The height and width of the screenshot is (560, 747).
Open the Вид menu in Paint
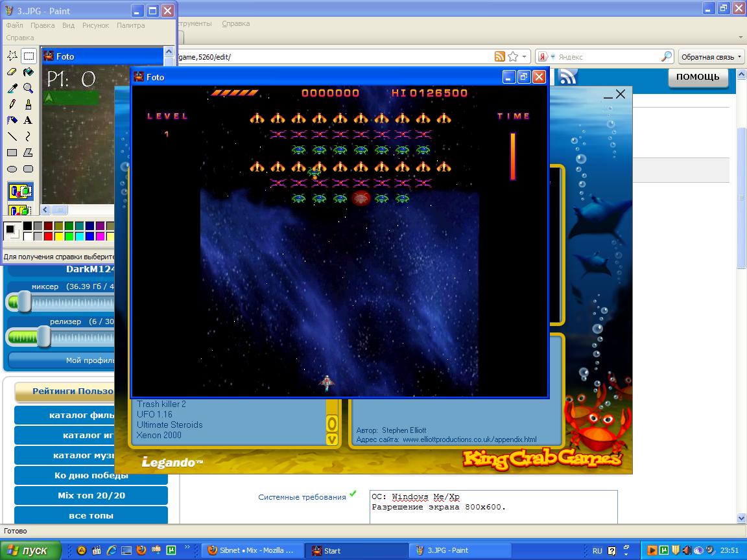click(68, 25)
